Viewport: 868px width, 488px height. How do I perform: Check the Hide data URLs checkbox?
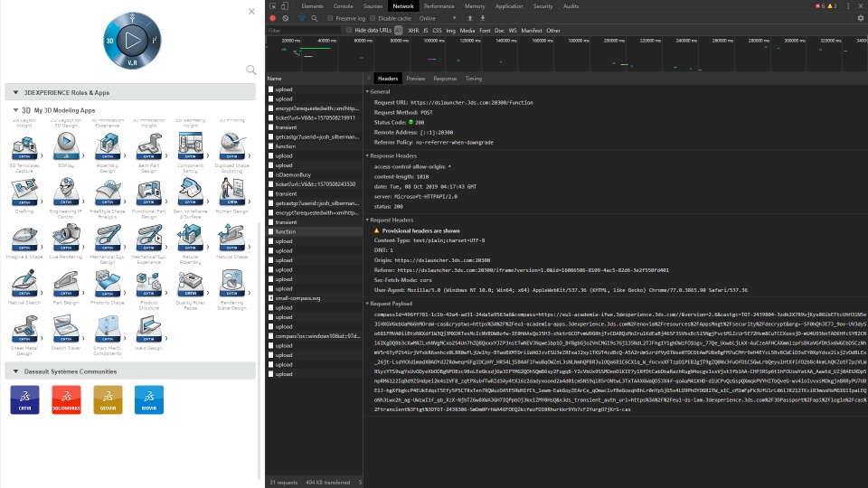[x=349, y=31]
